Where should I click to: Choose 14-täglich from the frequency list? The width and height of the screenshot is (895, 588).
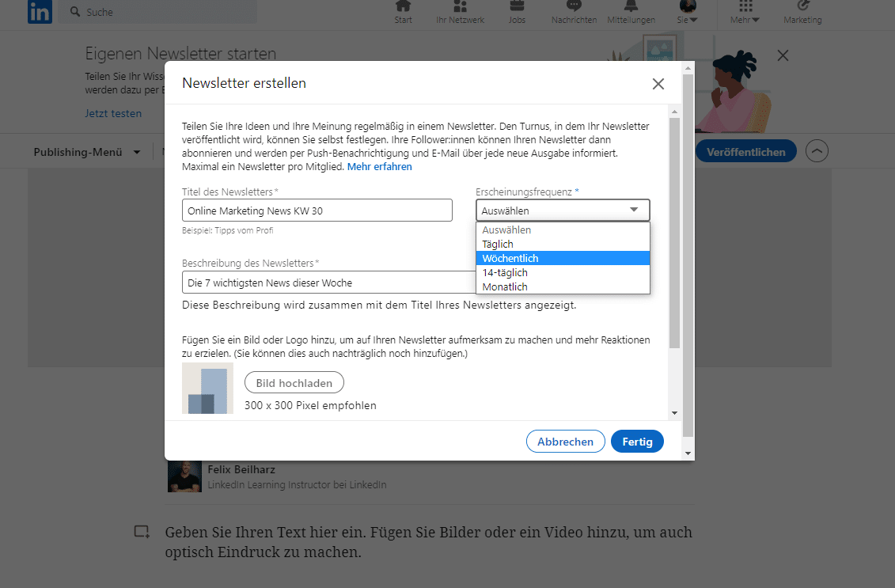point(563,272)
